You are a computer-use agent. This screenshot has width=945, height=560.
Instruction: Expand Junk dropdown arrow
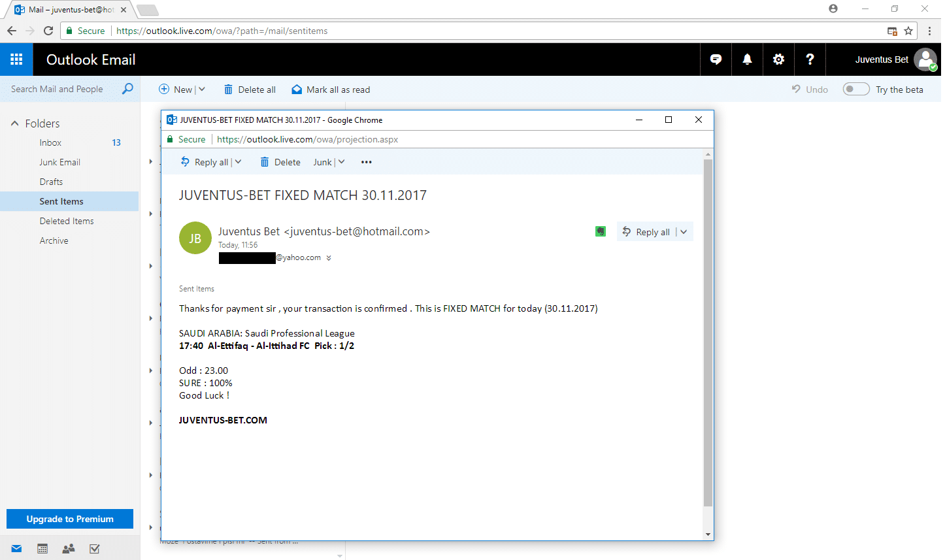tap(341, 162)
